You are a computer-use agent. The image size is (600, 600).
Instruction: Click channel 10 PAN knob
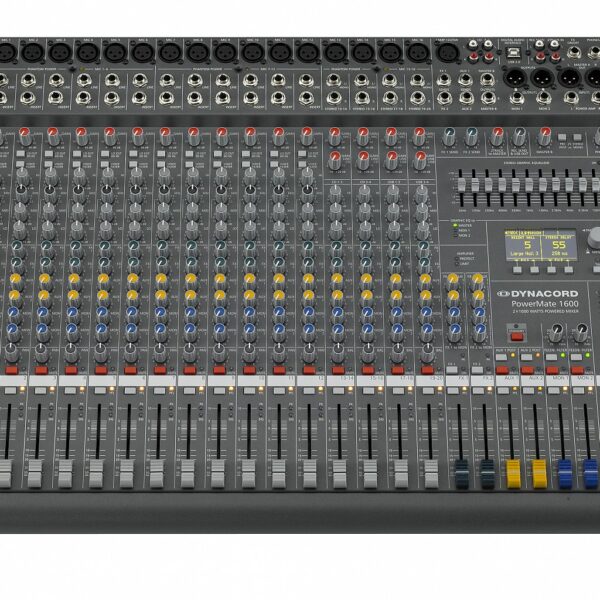point(249,352)
